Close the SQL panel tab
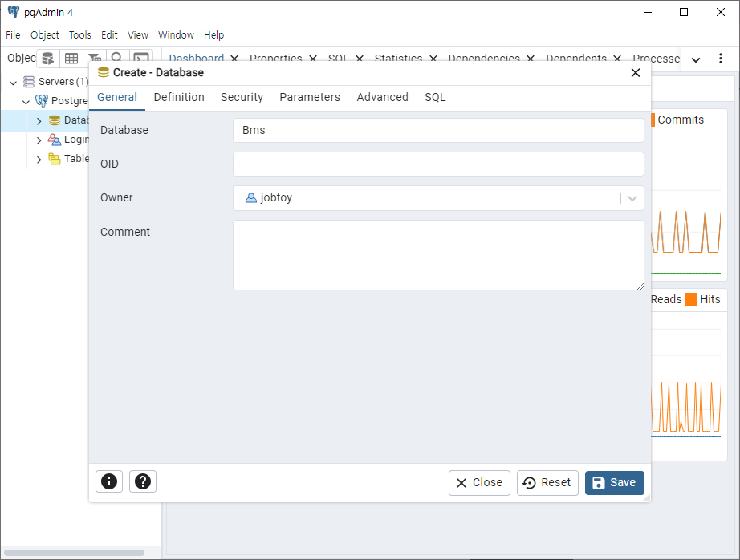Image resolution: width=740 pixels, height=560 pixels. [x=359, y=58]
